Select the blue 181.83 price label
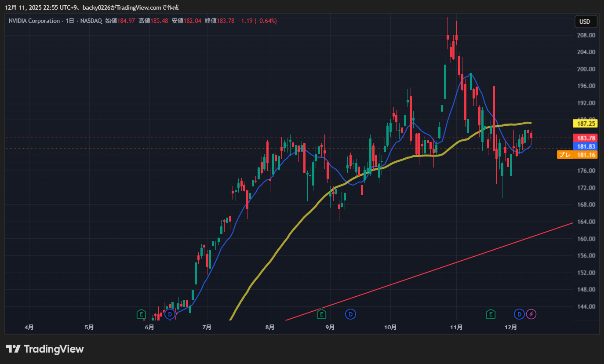This screenshot has width=604, height=364. [585, 146]
